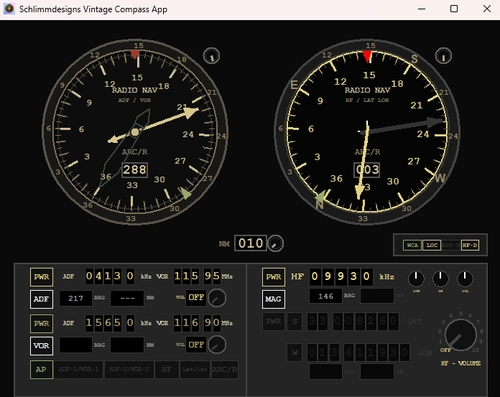Maximize the Vintage Compass App window

pyautogui.click(x=454, y=9)
